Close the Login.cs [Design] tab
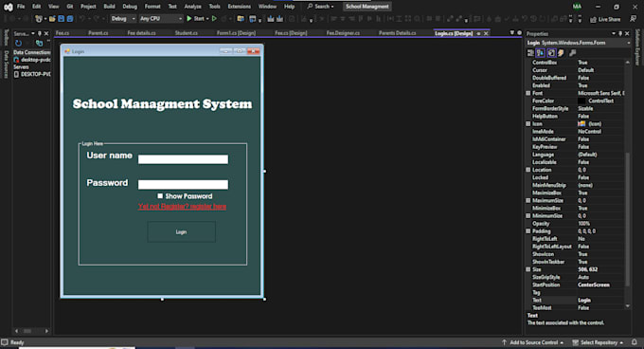The height and width of the screenshot is (349, 644). (x=486, y=33)
